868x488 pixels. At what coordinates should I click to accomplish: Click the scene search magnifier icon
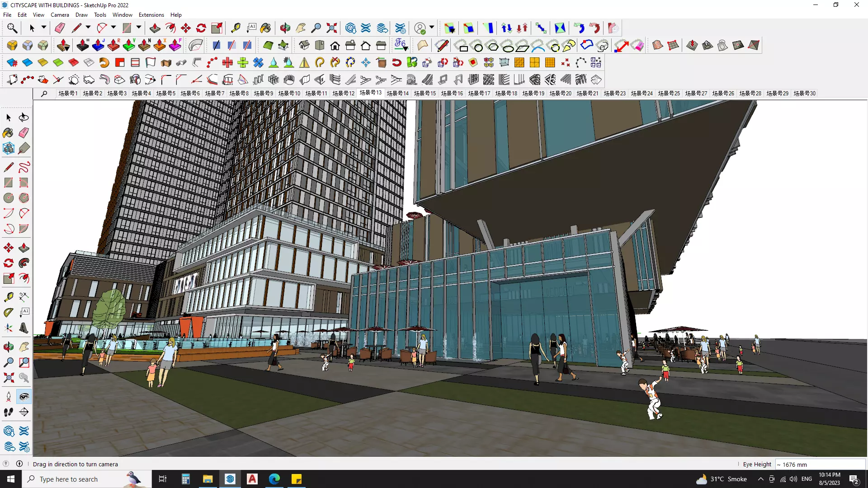[44, 94]
